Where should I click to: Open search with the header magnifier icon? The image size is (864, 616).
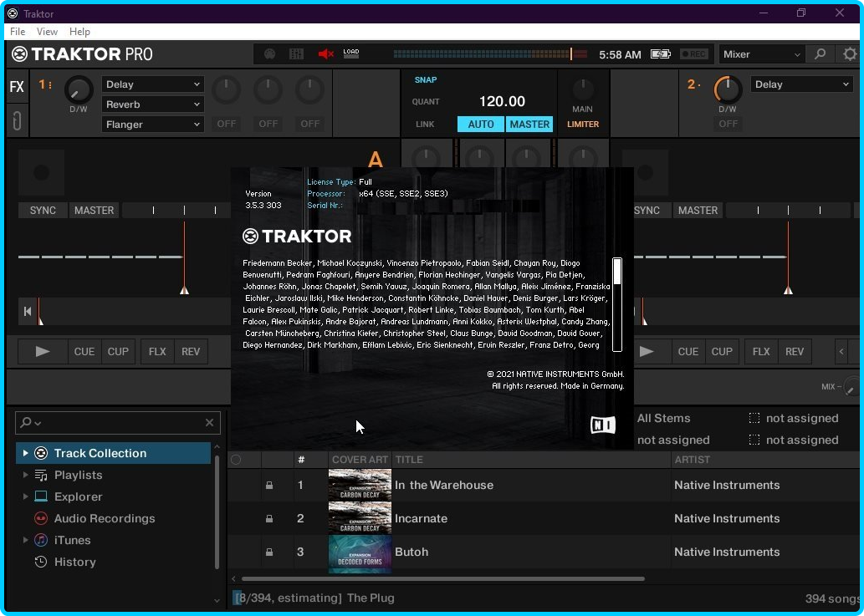(820, 54)
